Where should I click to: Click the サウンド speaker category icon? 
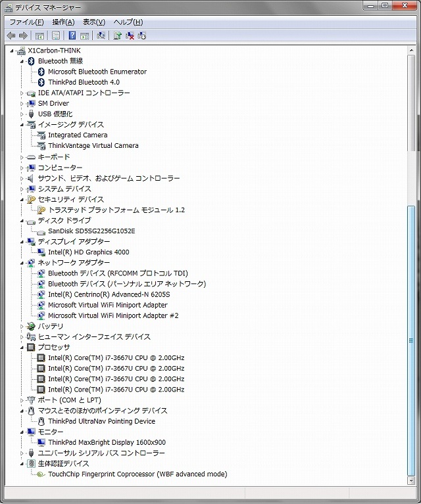pyautogui.click(x=30, y=178)
